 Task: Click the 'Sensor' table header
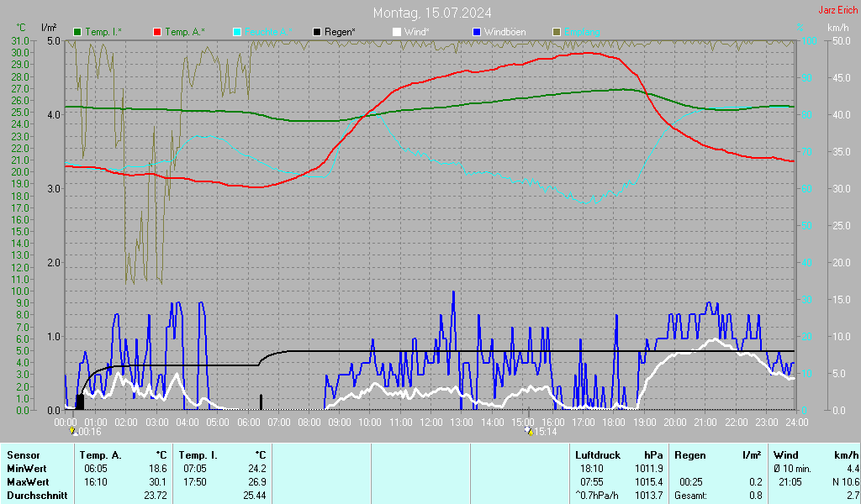[23, 455]
